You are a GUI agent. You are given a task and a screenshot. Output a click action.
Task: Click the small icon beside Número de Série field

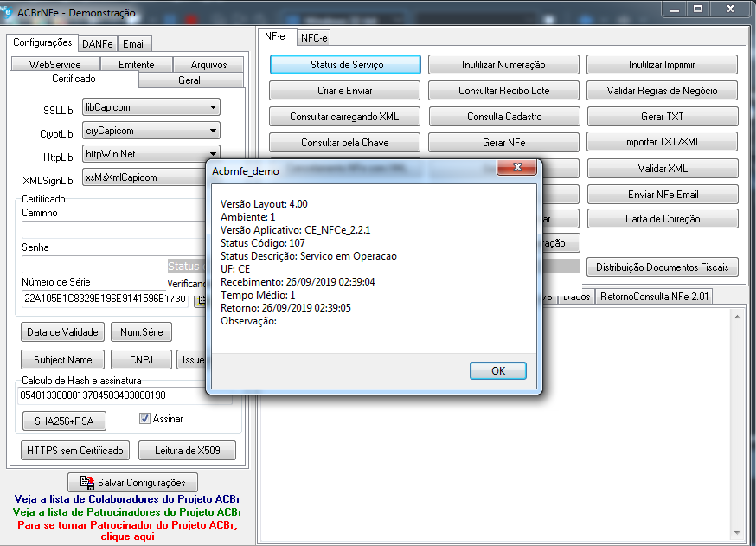click(x=201, y=299)
